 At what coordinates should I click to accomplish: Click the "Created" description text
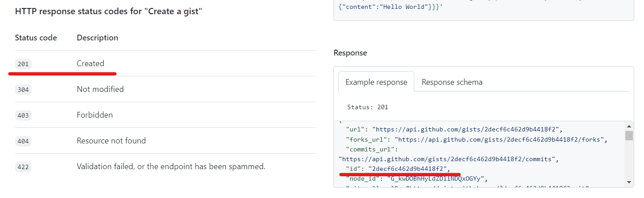pos(90,63)
